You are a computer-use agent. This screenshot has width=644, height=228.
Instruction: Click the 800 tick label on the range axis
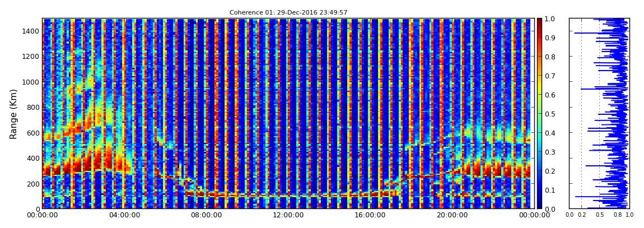(32, 107)
